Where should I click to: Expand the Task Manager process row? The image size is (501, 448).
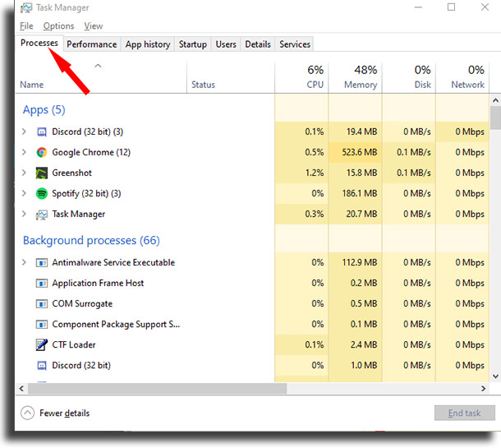coord(24,214)
